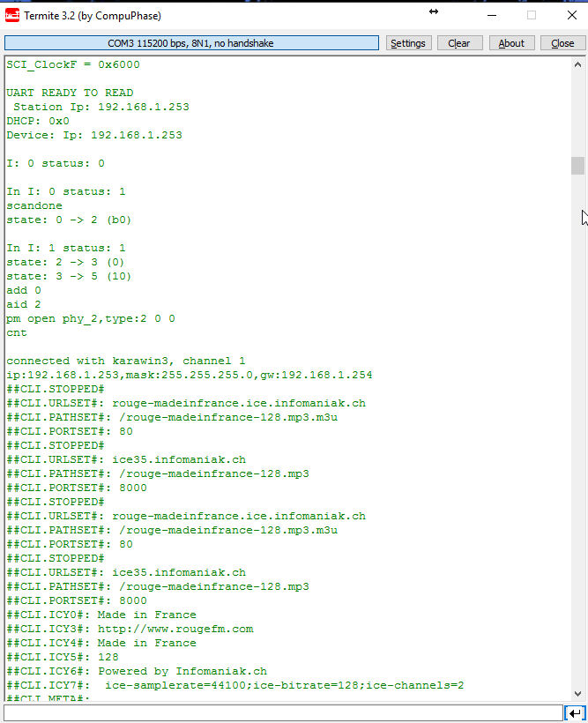
Task: Click the scrollbar down arrow
Action: click(577, 694)
